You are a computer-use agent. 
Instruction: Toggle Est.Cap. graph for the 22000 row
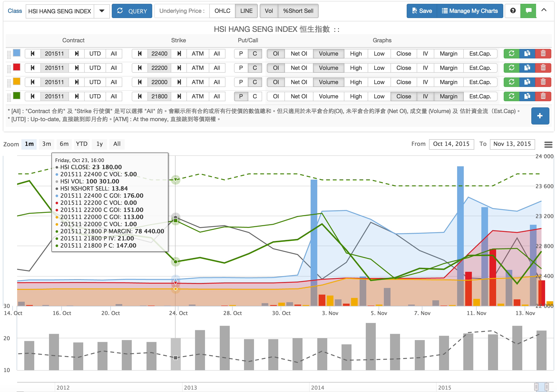480,82
